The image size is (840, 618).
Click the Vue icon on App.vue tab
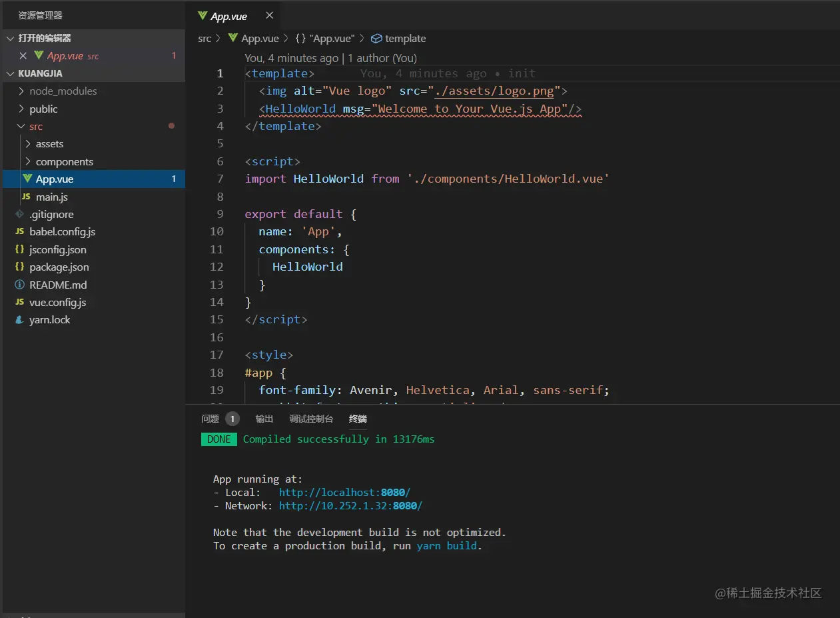coord(202,16)
